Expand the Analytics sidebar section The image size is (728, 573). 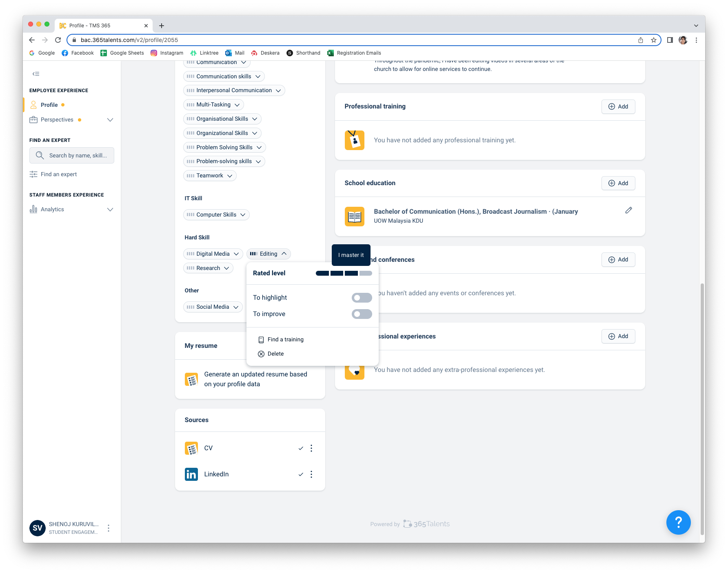(110, 210)
